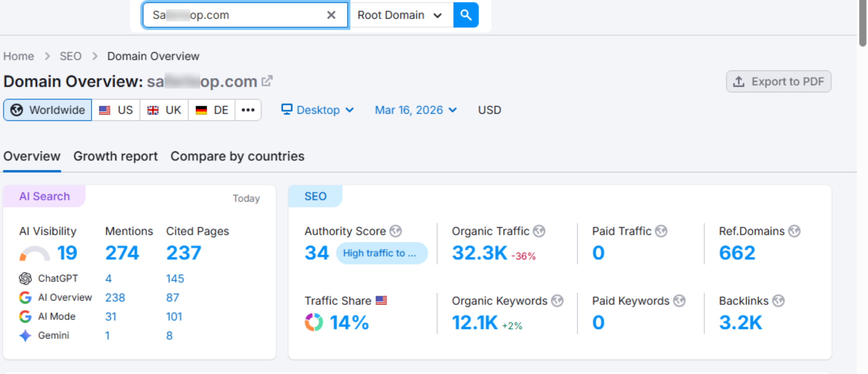Viewport: 868px width, 374px height.
Task: Select the DE region filter
Action: tap(211, 110)
